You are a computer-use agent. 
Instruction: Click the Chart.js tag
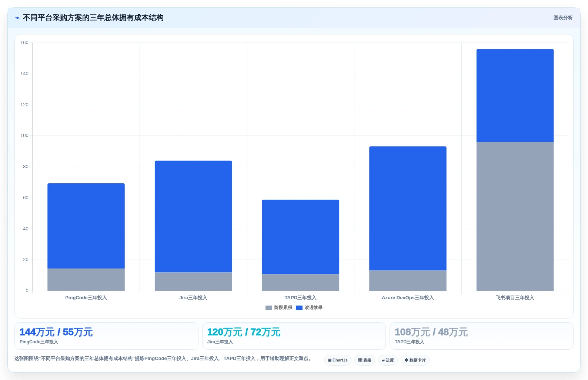338,360
